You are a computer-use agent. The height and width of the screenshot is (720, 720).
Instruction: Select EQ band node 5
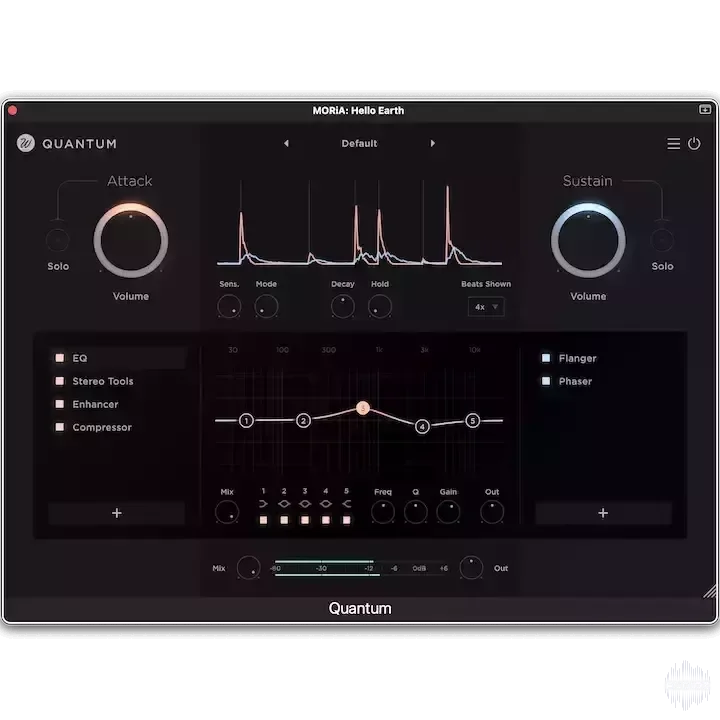pyautogui.click(x=472, y=420)
